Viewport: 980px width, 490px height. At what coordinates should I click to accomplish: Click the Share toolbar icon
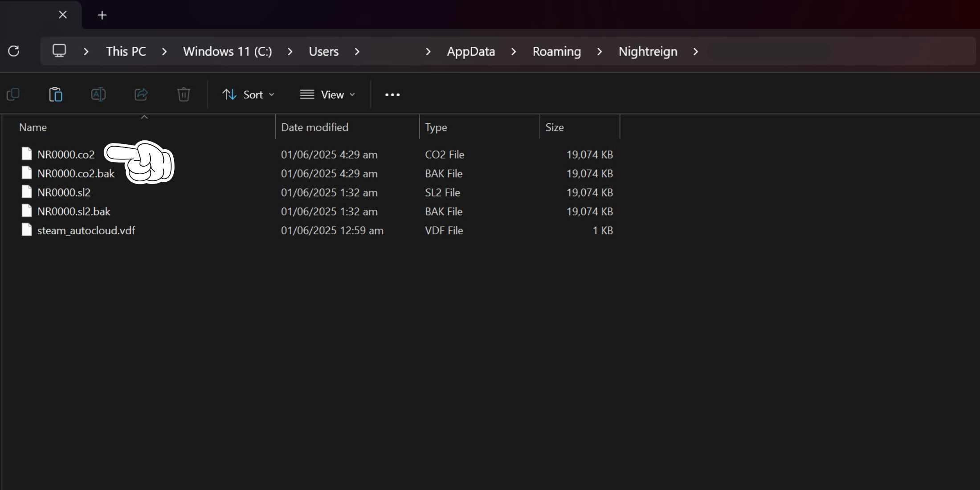click(141, 94)
